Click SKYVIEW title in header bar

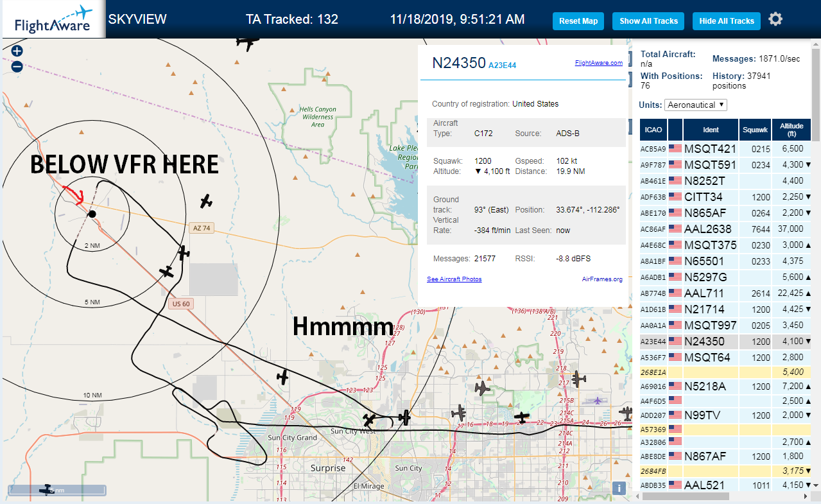(137, 19)
